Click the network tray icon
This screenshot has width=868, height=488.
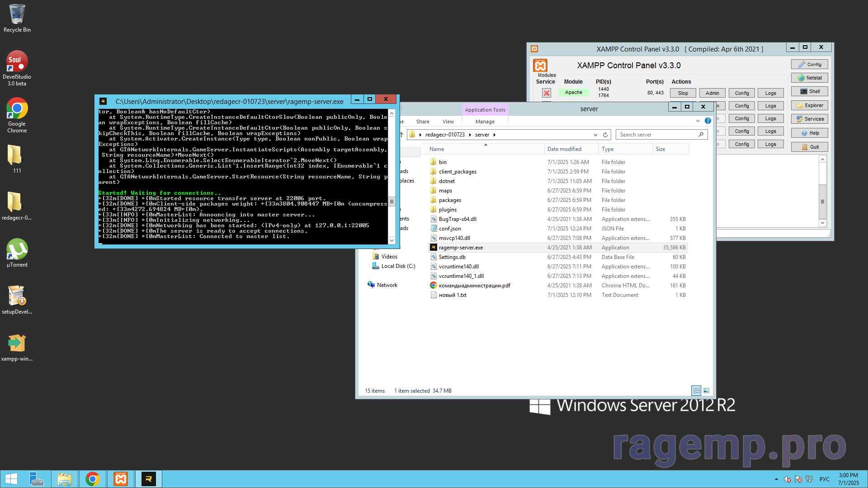tap(809, 479)
